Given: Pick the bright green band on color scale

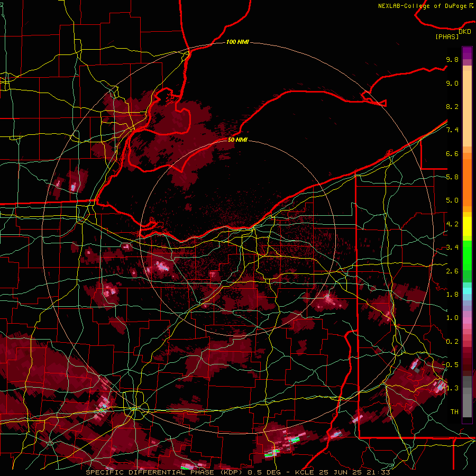Looking at the screenshot, I should coord(467,255).
